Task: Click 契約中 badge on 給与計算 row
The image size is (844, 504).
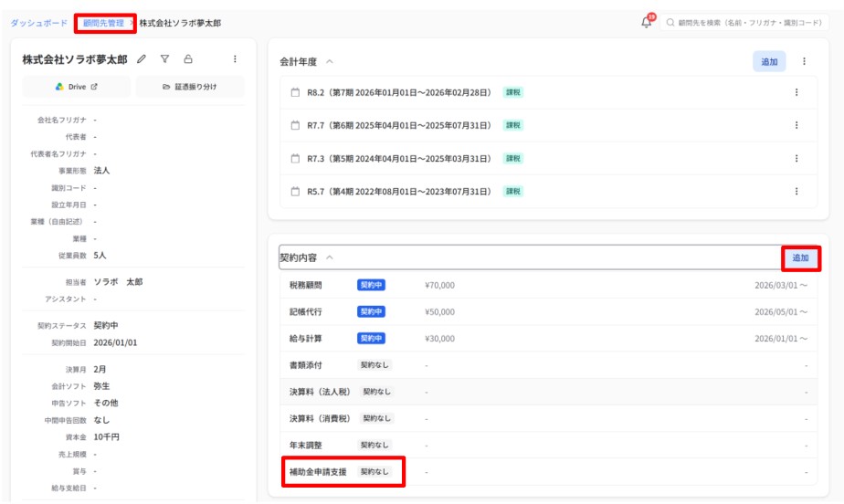Action: pyautogui.click(x=371, y=339)
